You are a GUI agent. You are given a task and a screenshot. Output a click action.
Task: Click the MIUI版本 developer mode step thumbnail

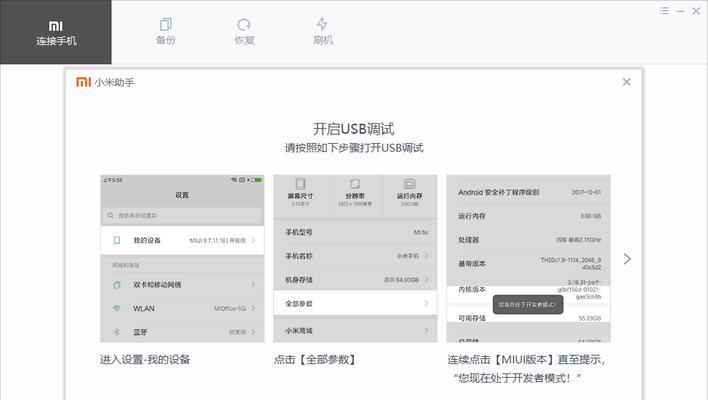point(528,258)
